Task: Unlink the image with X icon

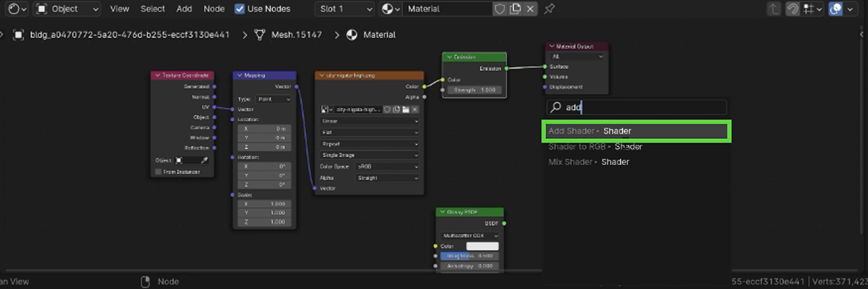Action: click(415, 109)
